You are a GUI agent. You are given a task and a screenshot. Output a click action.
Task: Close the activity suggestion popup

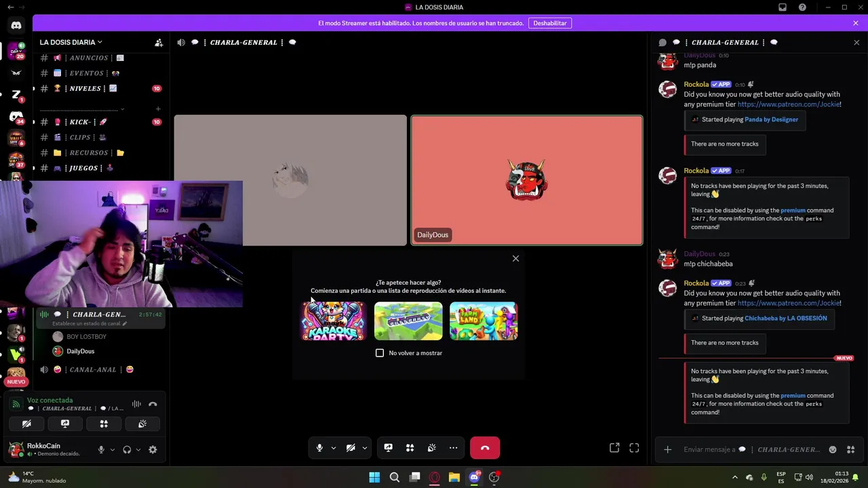tap(515, 258)
